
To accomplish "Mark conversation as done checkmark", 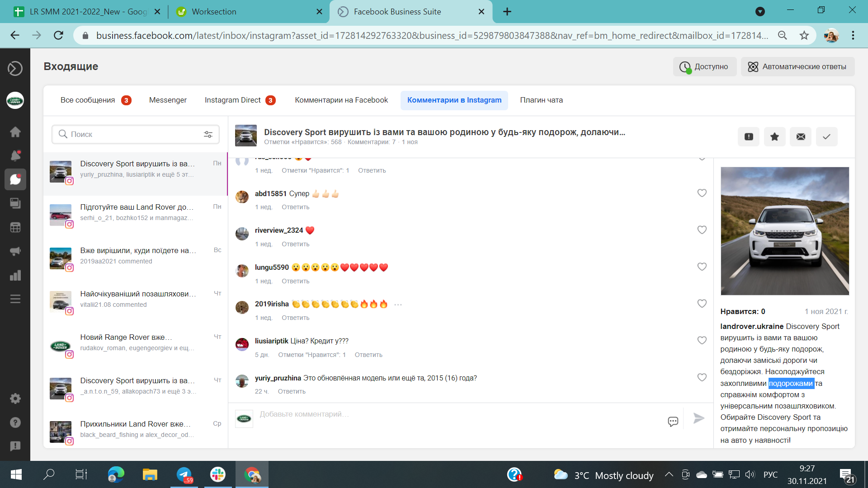I will [826, 136].
